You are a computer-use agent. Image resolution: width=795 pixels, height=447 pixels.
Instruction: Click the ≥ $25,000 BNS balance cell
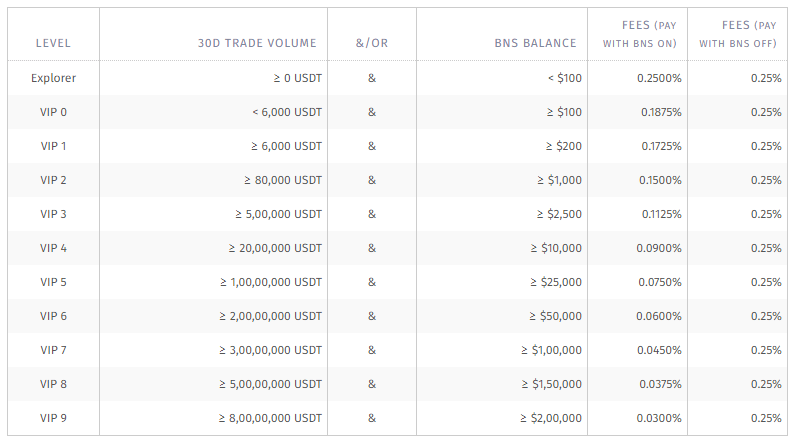553,282
